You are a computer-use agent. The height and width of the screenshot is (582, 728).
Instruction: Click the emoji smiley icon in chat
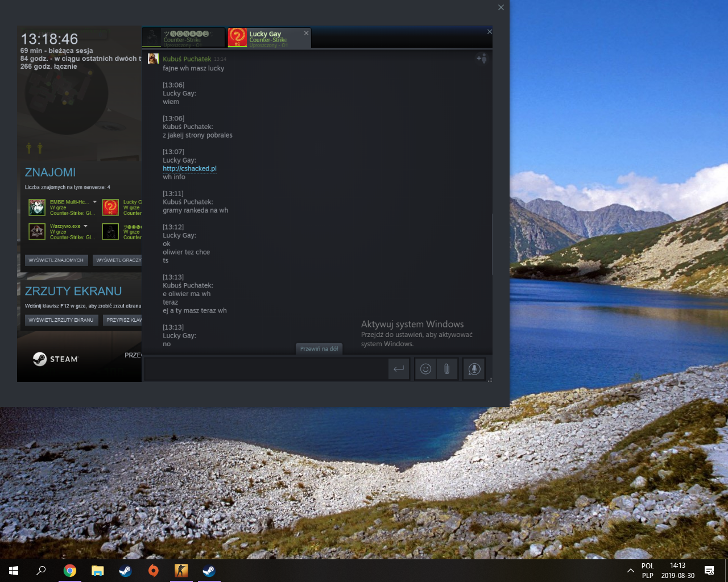click(425, 369)
